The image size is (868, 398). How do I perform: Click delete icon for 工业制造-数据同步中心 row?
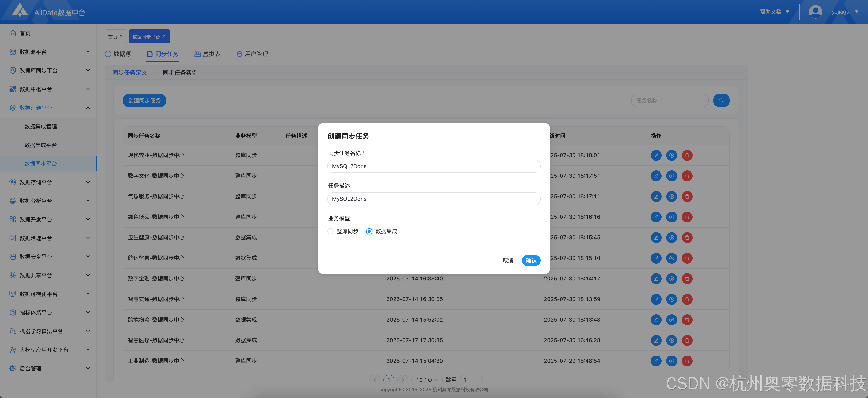click(687, 361)
